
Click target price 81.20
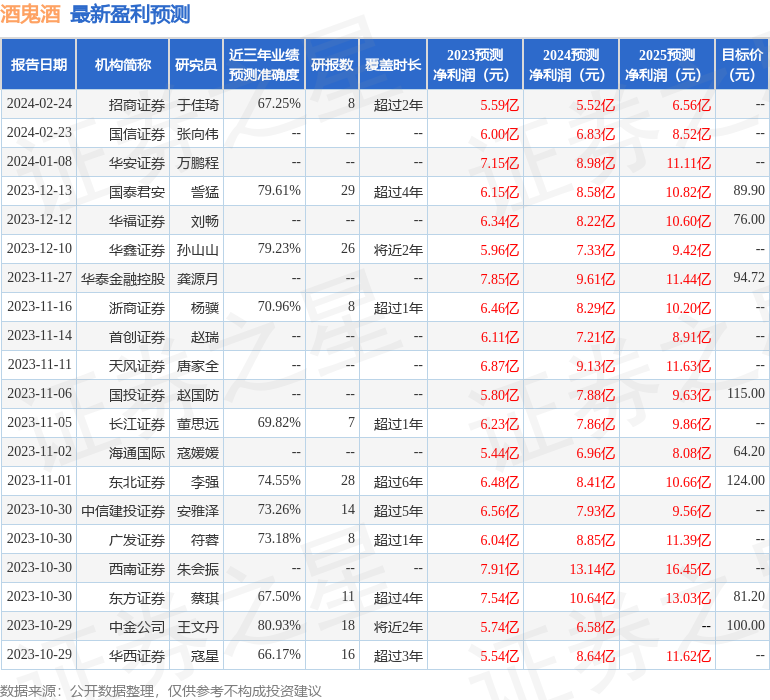click(749, 596)
